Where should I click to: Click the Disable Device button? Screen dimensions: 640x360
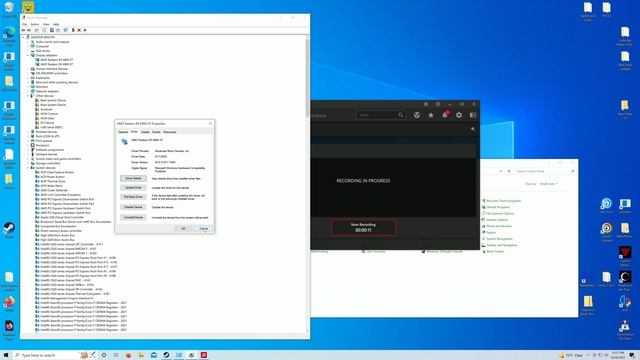(x=133, y=207)
